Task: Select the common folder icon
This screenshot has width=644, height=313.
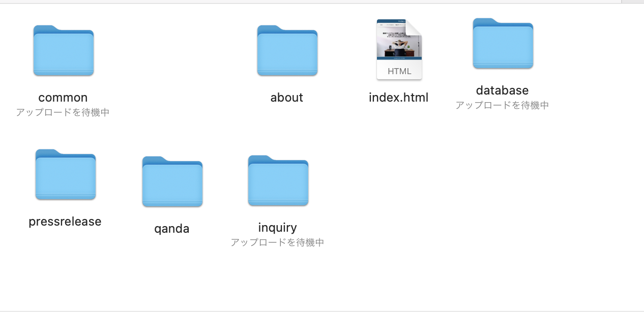Action: (64, 51)
